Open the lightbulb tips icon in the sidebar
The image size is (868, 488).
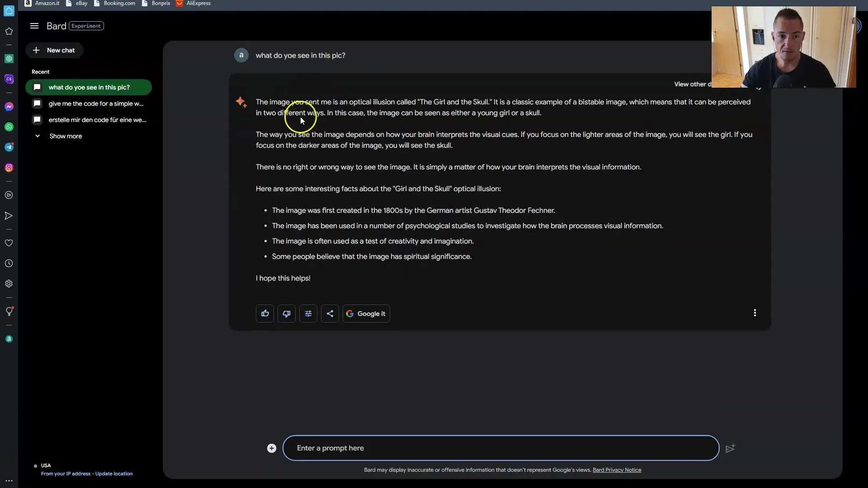[9, 311]
